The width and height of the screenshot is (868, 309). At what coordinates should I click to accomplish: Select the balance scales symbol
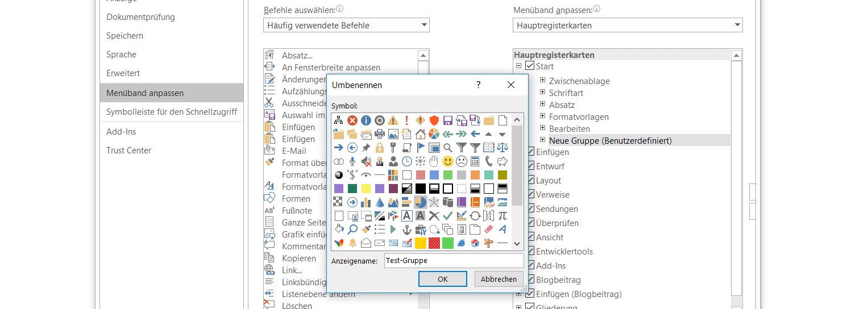pos(502,148)
